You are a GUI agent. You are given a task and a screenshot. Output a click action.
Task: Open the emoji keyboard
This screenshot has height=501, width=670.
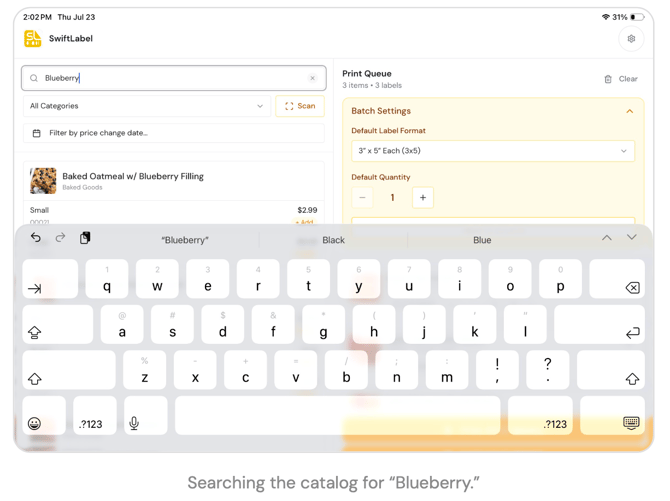tap(44, 416)
